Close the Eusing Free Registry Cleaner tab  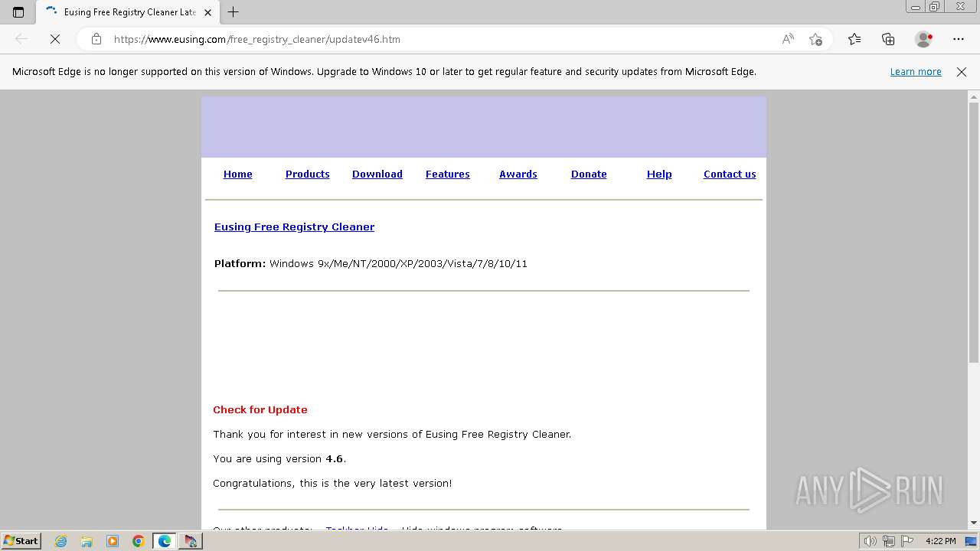click(207, 12)
